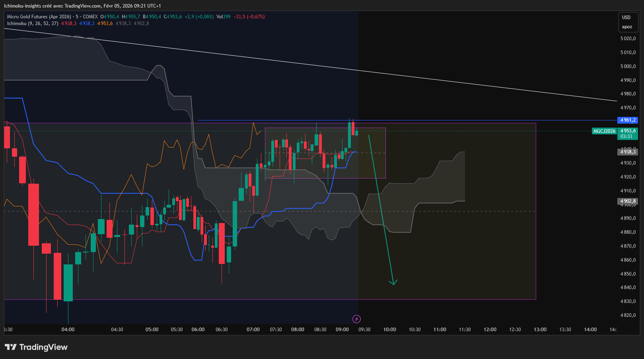Click the 08:00 time axis label
The height and width of the screenshot is (359, 644).
[298, 330]
